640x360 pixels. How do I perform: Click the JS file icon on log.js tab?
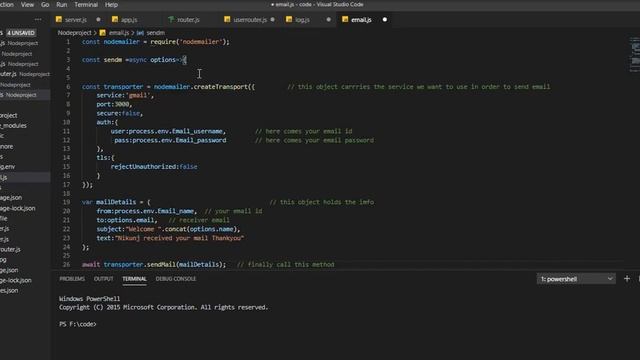point(289,20)
